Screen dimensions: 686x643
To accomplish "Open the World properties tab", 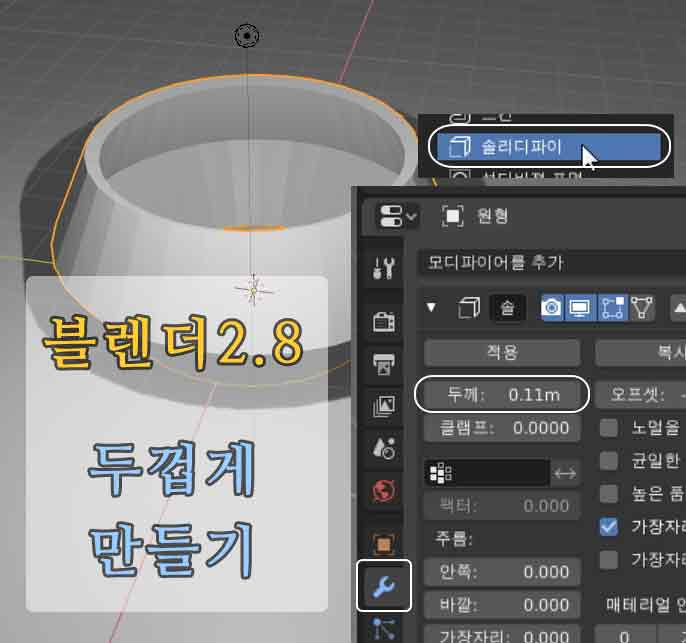I will (x=384, y=490).
